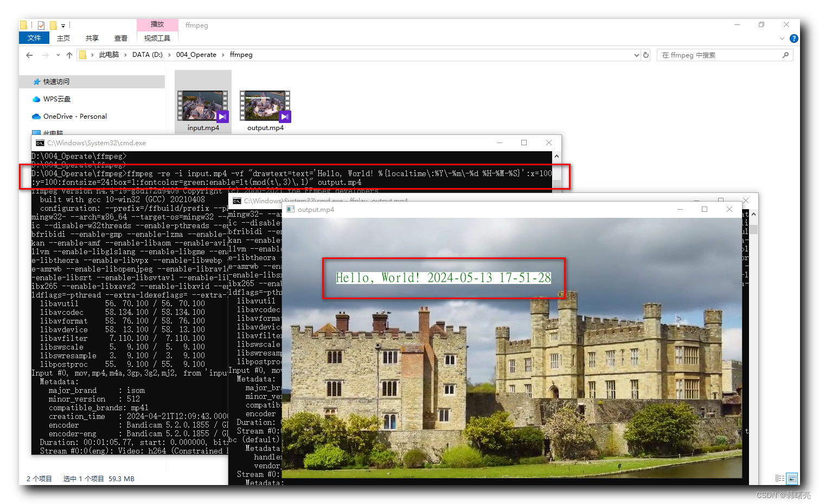The width and height of the screenshot is (819, 504).
Task: Toggle the 快速访问 pin star
Action: 36,81
